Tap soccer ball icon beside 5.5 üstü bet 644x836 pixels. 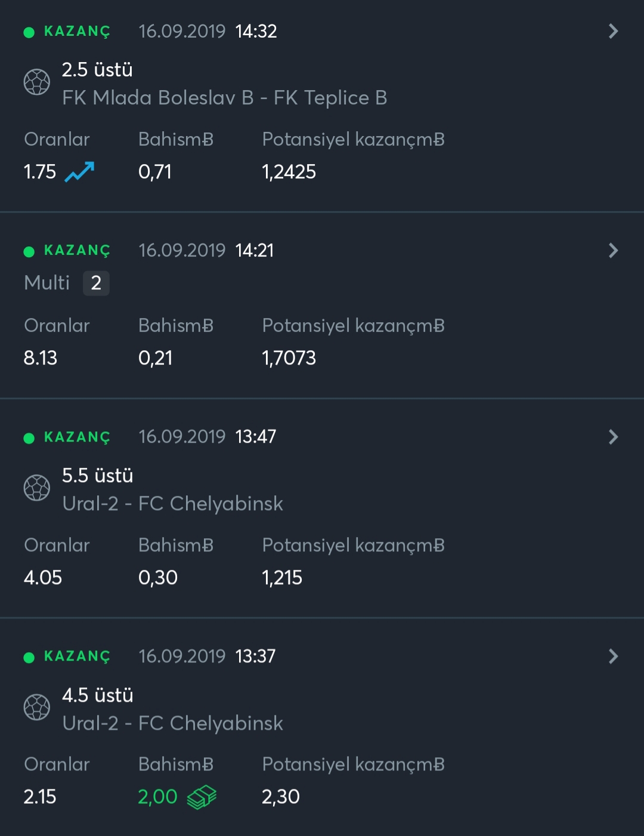point(37,488)
